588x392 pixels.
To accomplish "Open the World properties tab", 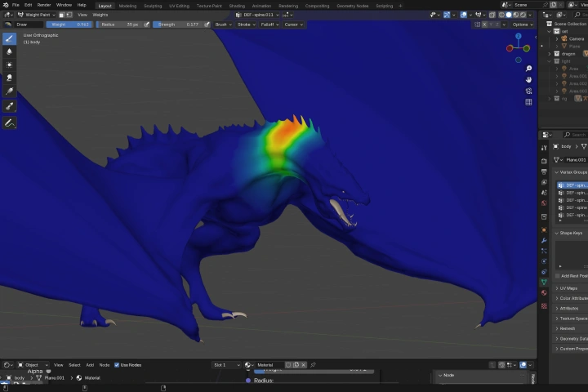I will click(544, 203).
